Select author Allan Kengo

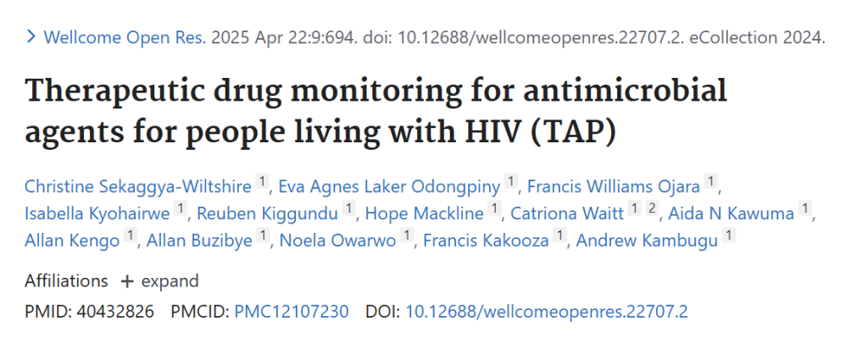pos(72,241)
